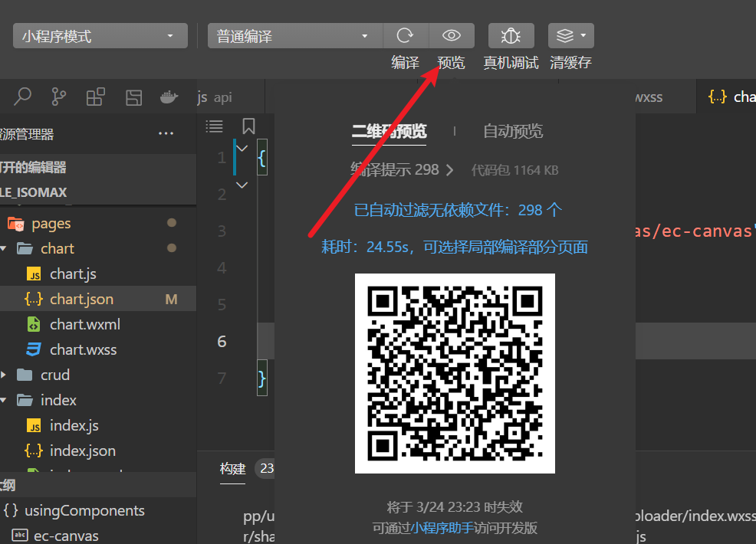
Task: Click the preview eye icon
Action: [452, 36]
